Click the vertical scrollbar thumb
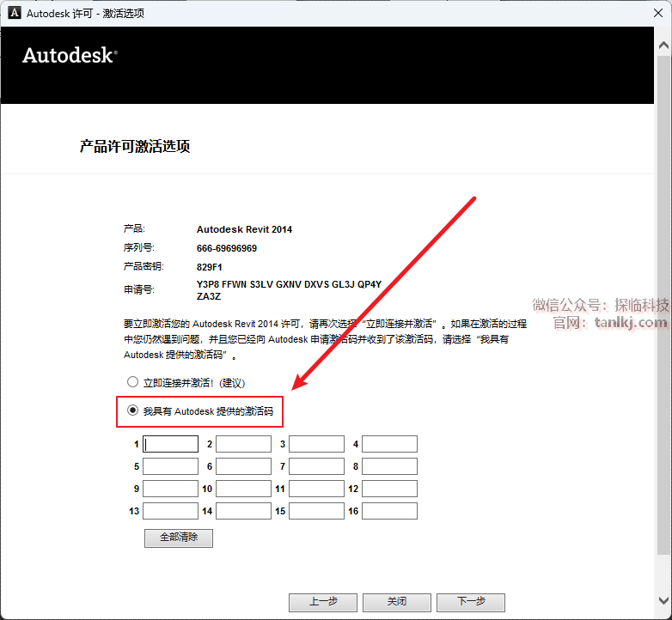The height and width of the screenshot is (620, 672). (663, 304)
